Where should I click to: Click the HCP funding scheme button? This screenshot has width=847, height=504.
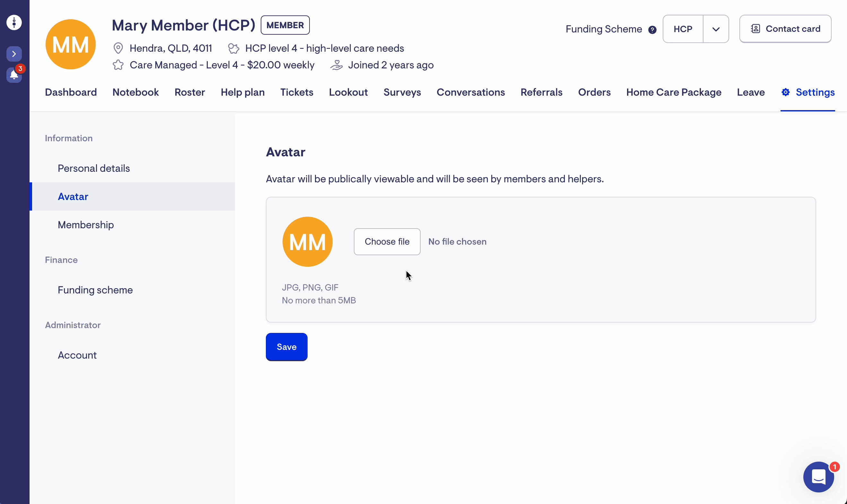pyautogui.click(x=683, y=29)
